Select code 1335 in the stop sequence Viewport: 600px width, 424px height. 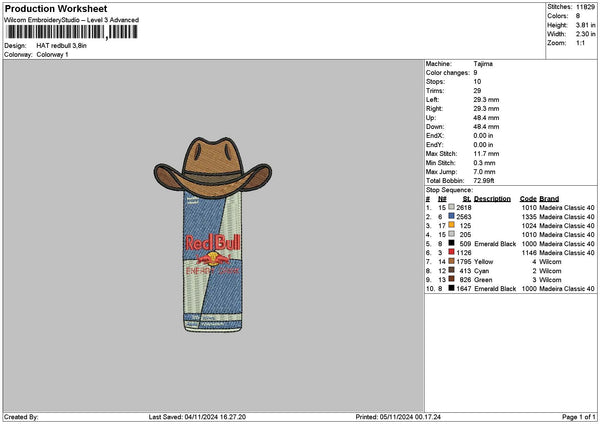[x=529, y=217]
